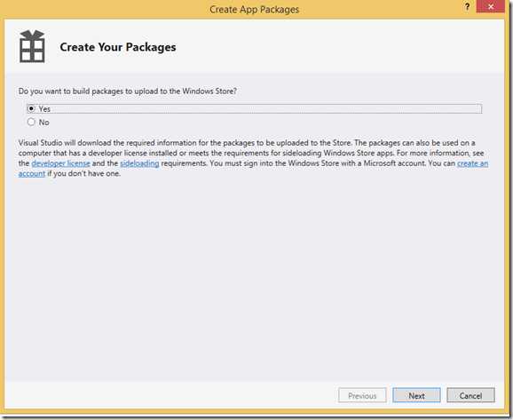Click the 'Create Your Packages' heading
This screenshot has height=420, width=513.
pos(118,47)
